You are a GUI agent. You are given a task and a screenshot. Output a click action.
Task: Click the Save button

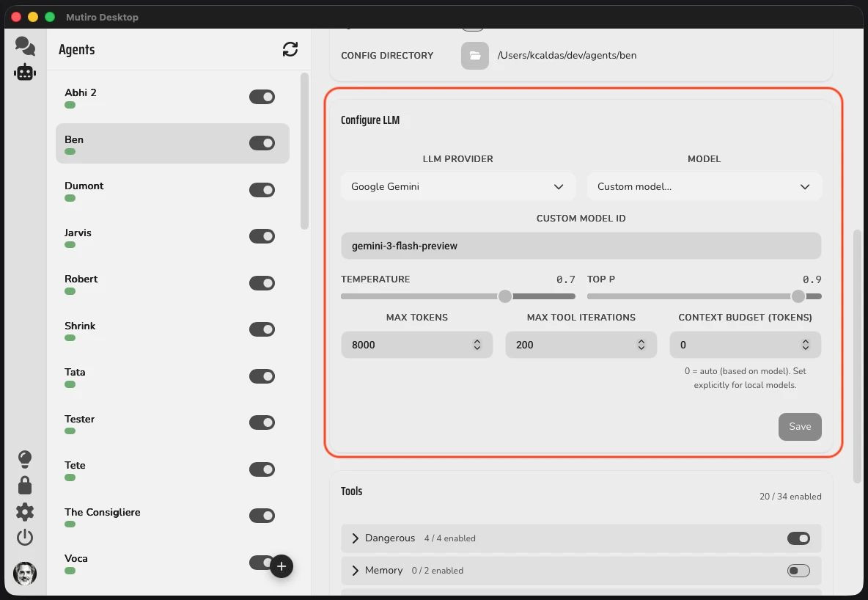pyautogui.click(x=800, y=426)
